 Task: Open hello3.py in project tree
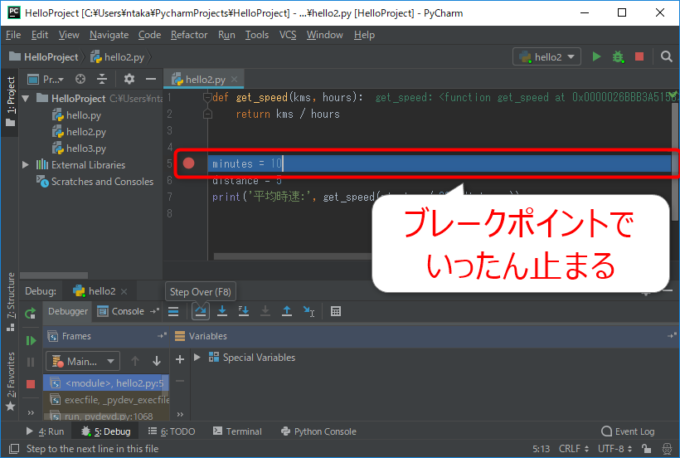[79, 148]
